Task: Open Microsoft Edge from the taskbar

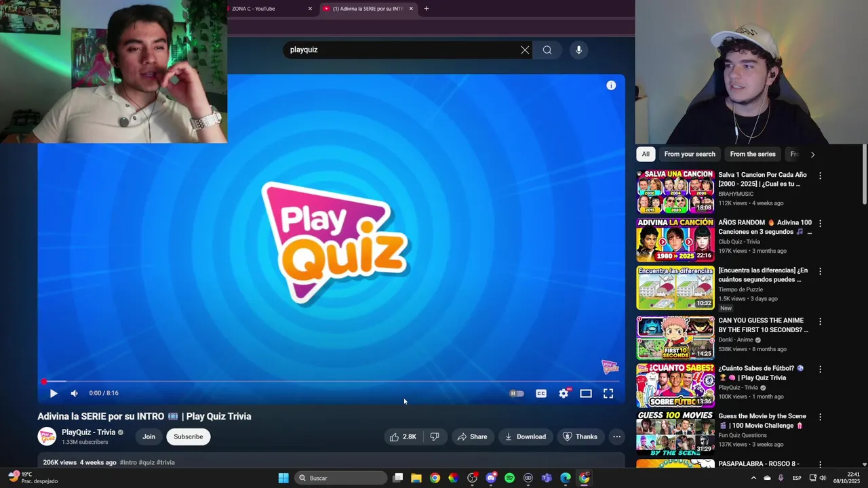Action: pos(566,478)
